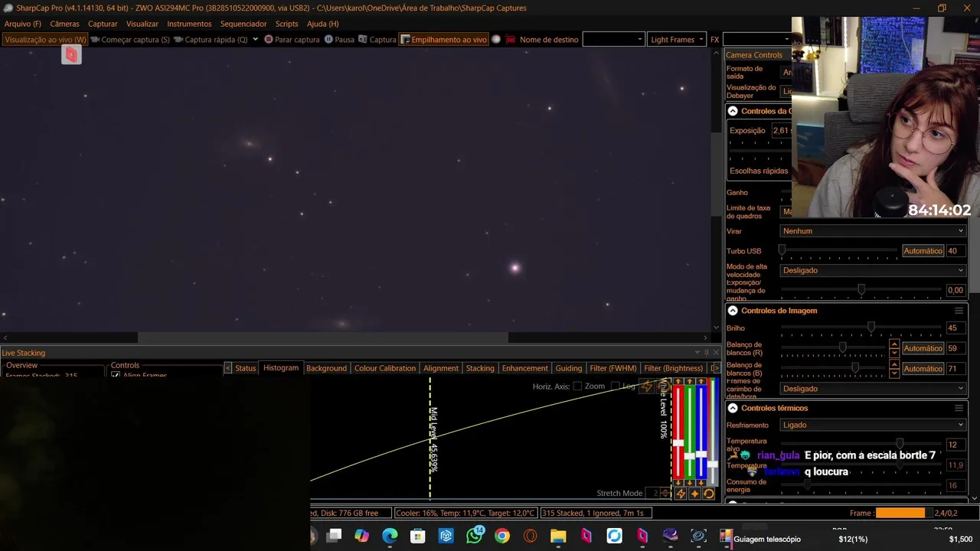Open the Arquivo menu
Screen dimensions: 980x551
(22, 24)
